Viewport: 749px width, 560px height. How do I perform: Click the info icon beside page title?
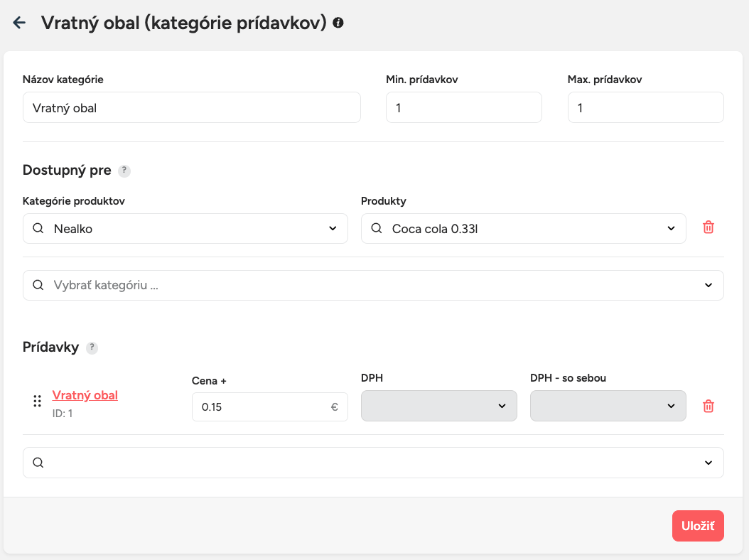click(338, 23)
